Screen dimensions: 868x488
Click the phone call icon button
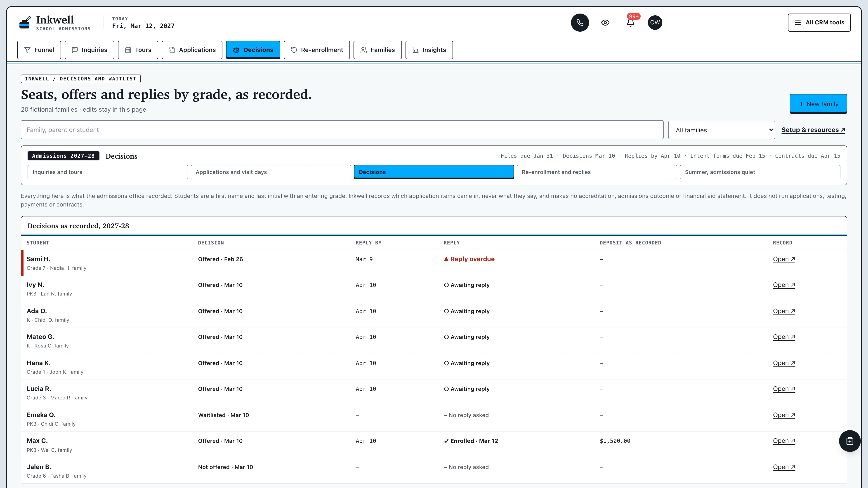pos(580,23)
